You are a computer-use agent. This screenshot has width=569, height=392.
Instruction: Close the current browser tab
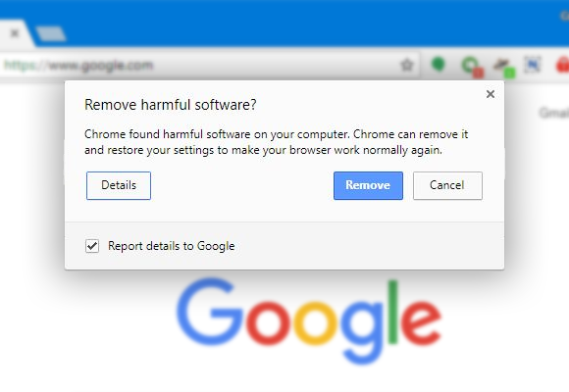click(15, 33)
